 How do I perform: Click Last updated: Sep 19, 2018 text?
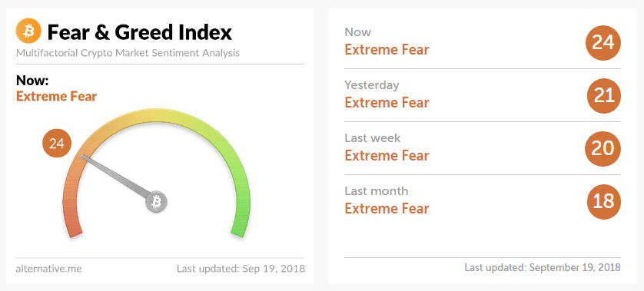(x=241, y=269)
